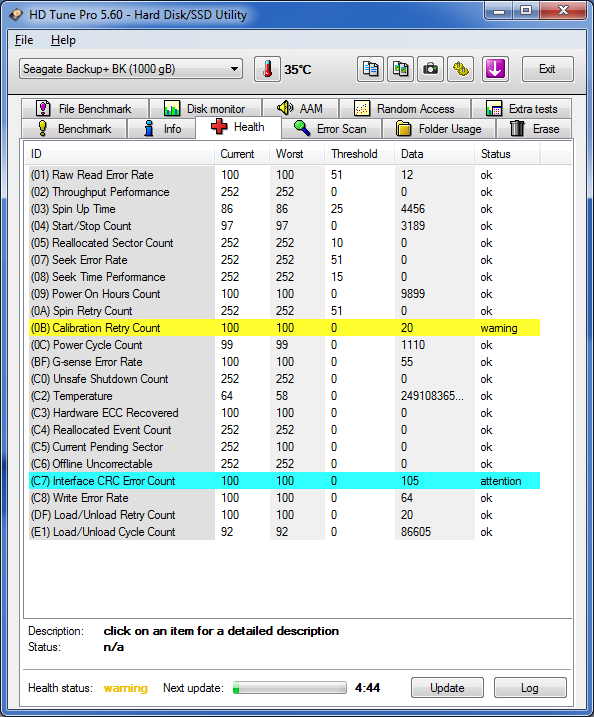Click the Data column header

[434, 154]
